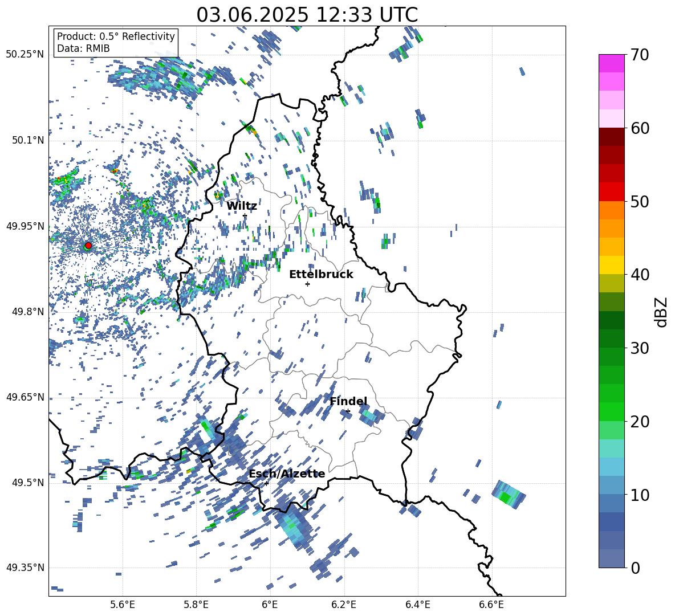
Task: Click the Wiltz location cross marker
Action: point(245,216)
